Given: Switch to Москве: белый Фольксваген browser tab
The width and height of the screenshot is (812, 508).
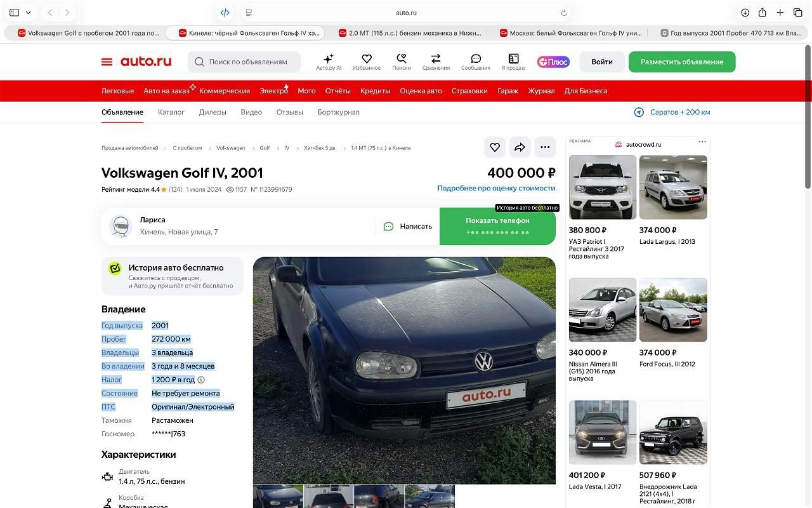Looking at the screenshot, I should 570,33.
